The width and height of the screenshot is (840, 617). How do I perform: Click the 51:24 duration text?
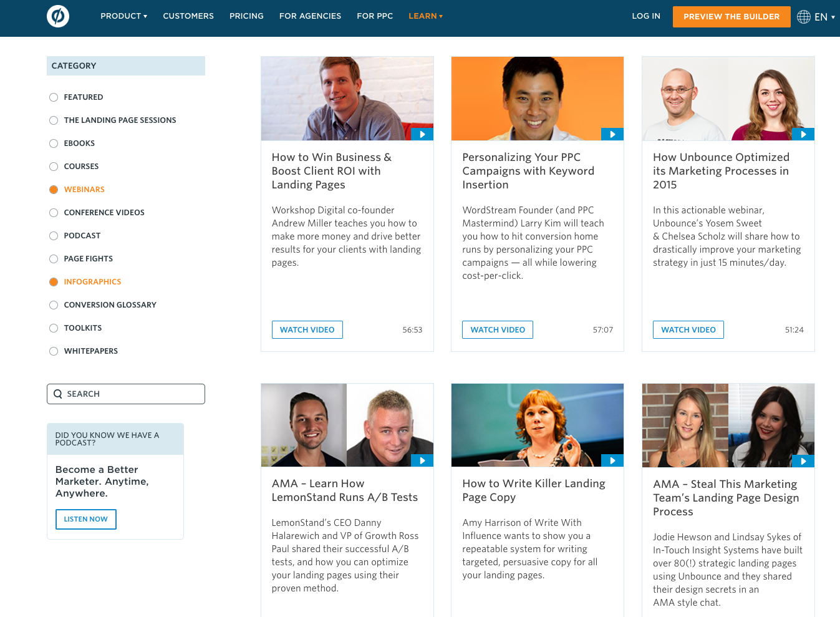[794, 329]
